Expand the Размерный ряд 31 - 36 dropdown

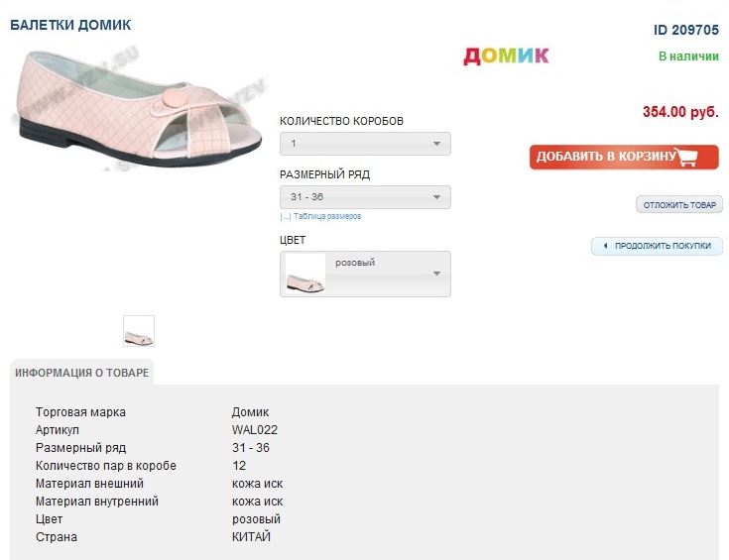(x=365, y=197)
